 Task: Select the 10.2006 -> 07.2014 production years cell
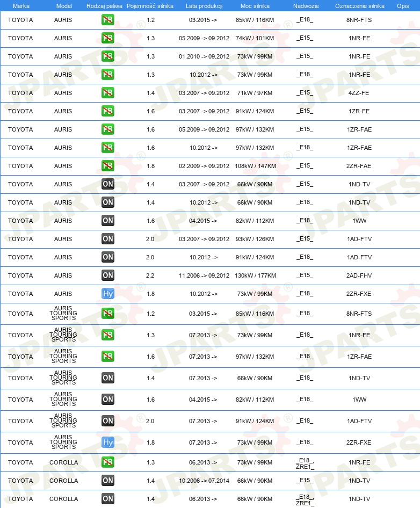pyautogui.click(x=204, y=481)
